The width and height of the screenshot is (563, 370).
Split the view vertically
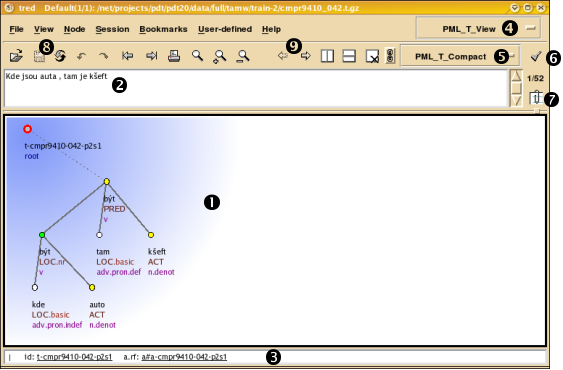[327, 56]
